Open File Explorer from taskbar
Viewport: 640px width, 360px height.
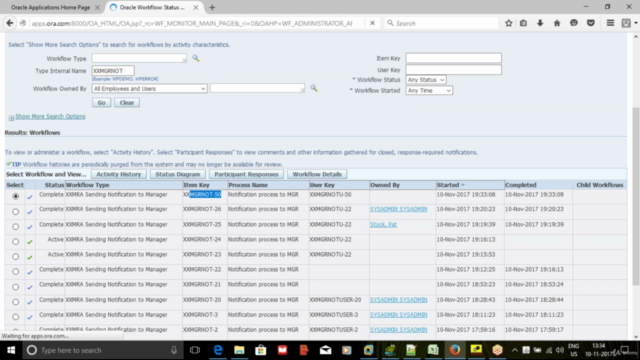point(239,350)
